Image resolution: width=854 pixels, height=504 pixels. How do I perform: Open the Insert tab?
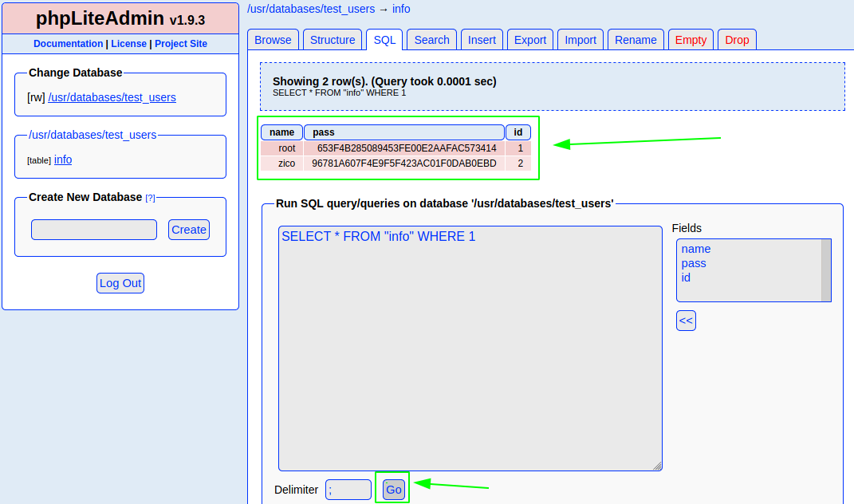click(482, 40)
